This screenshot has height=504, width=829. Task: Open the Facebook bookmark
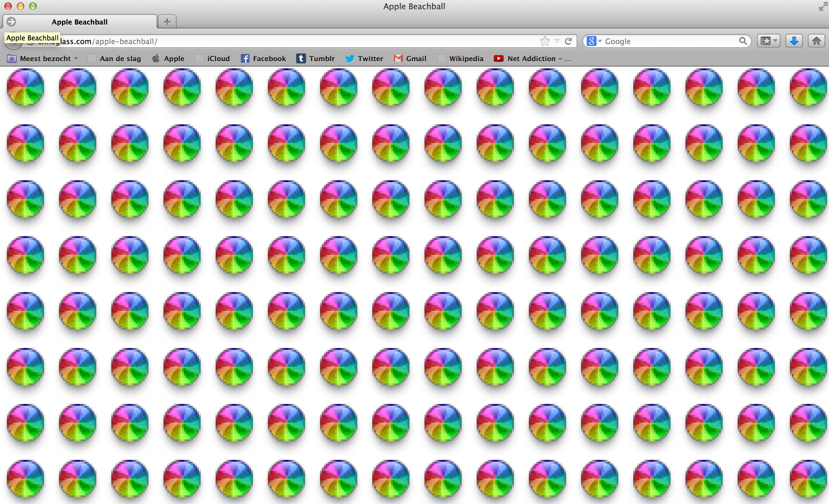[263, 58]
